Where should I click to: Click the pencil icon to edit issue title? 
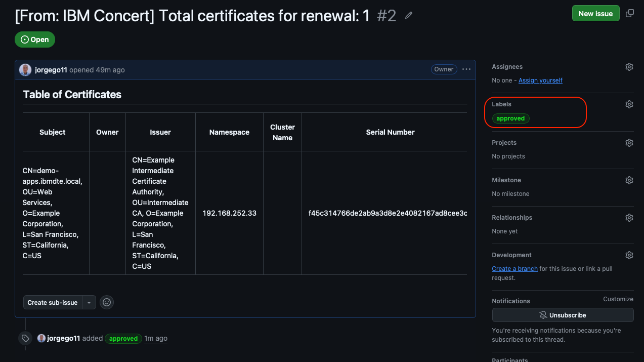point(409,16)
